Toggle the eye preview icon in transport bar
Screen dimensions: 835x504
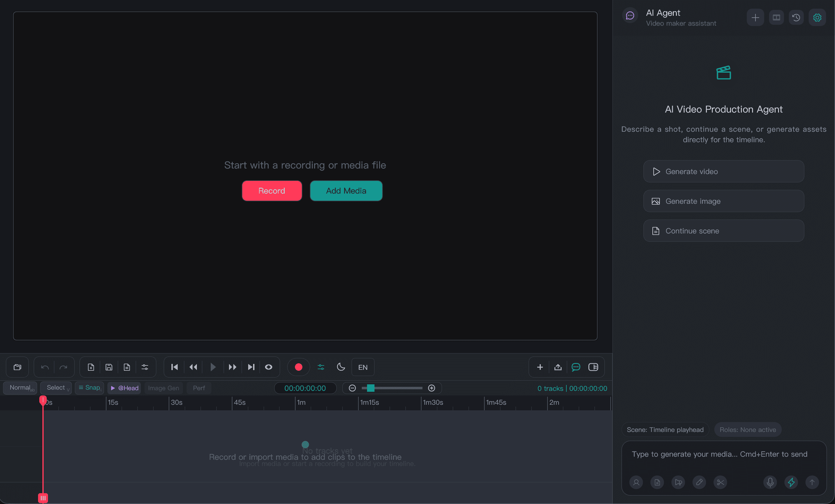pos(269,367)
